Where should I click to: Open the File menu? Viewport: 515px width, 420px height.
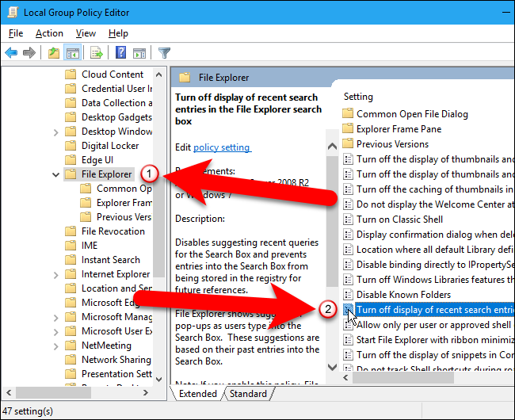coord(16,33)
